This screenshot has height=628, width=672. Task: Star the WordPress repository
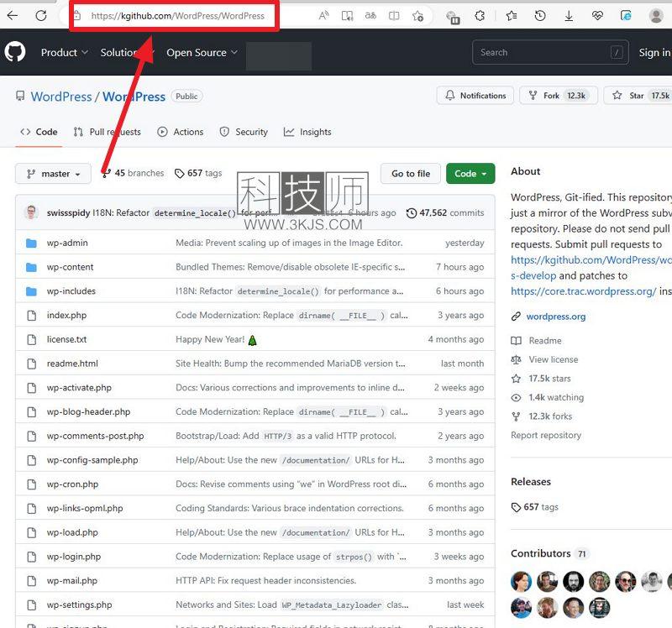click(638, 96)
